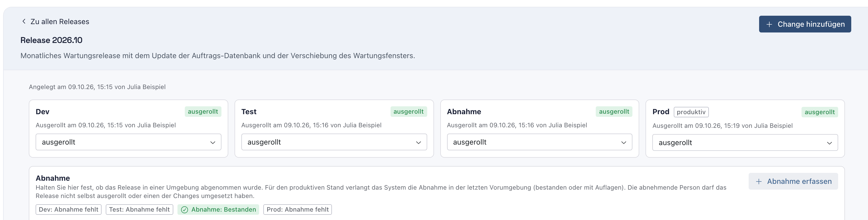This screenshot has width=868, height=220.
Task: Click the green 'ausgerollt' badge in Prod card
Action: tap(820, 112)
